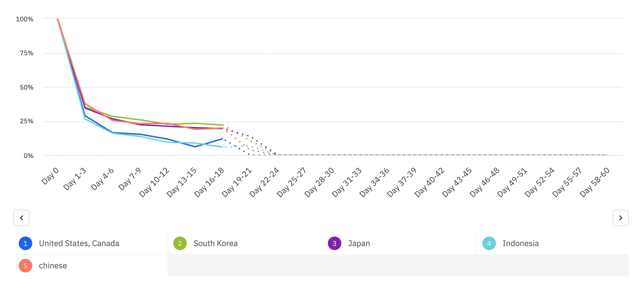
Task: Toggle the United States, Canada series
Action: (79, 243)
